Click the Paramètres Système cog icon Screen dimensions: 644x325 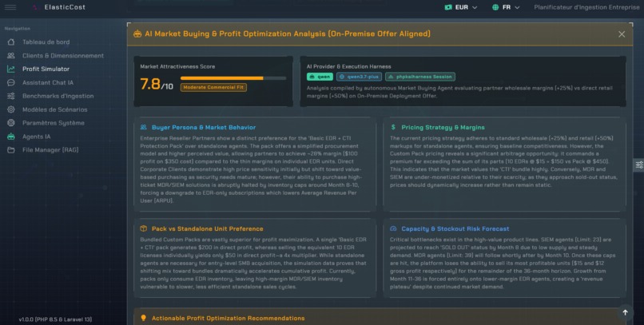click(x=11, y=123)
